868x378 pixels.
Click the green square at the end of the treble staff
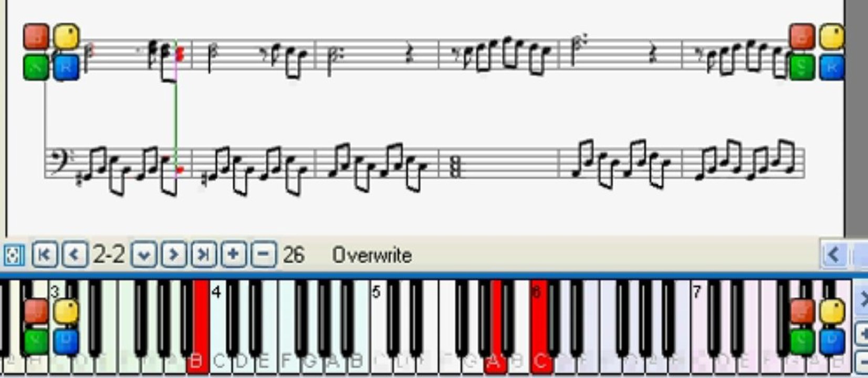pyautogui.click(x=802, y=68)
